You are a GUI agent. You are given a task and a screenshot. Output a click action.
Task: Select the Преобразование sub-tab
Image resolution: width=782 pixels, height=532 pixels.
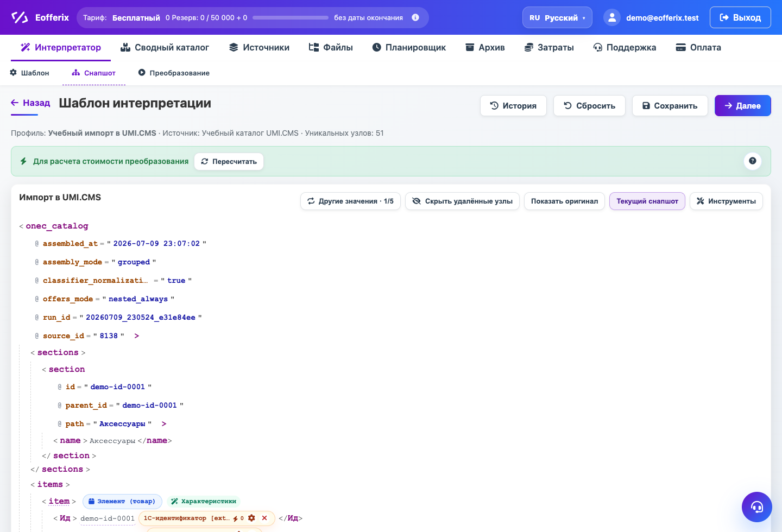click(174, 73)
